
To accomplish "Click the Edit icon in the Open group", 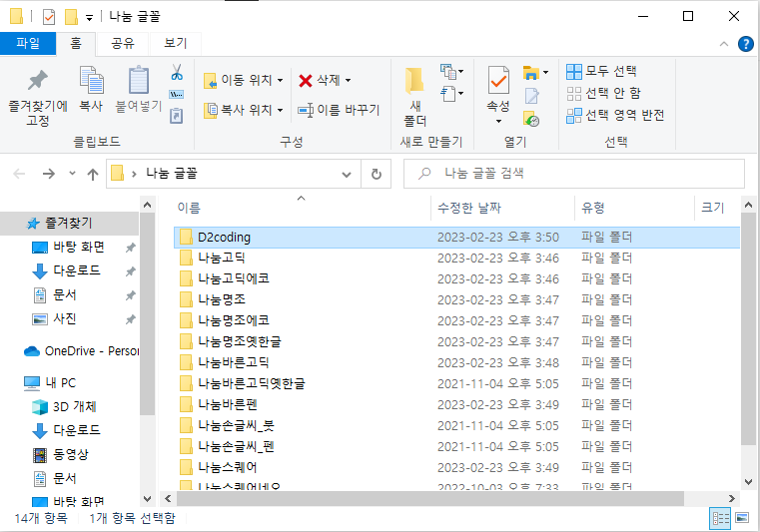I will click(531, 96).
